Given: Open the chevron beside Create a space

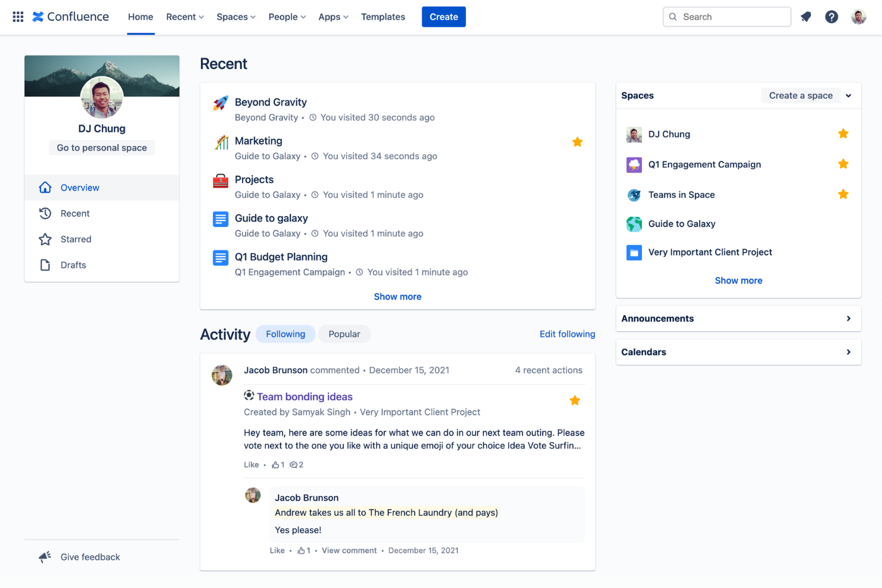Looking at the screenshot, I should click(849, 95).
